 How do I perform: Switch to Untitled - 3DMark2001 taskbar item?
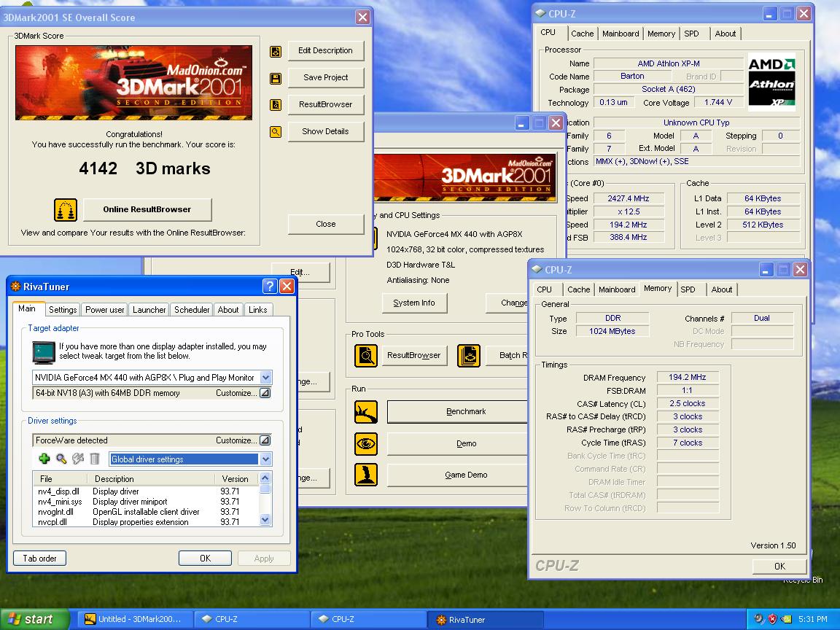[135, 619]
